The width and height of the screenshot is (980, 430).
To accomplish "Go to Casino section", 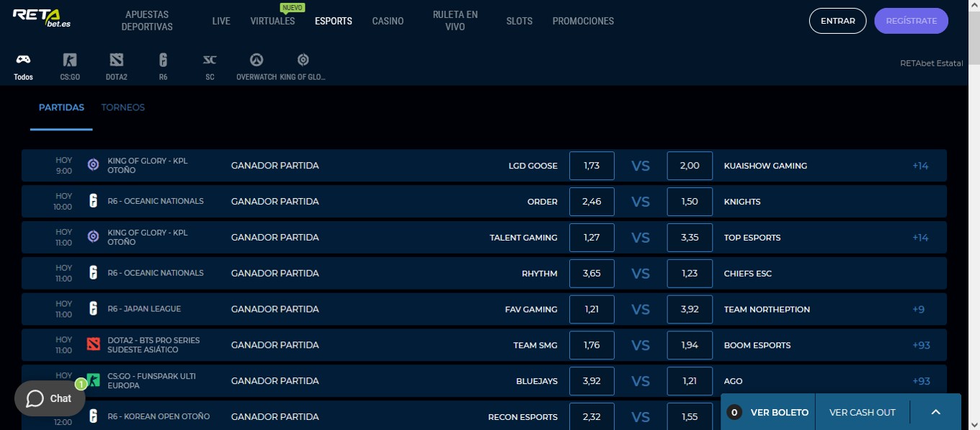I will click(388, 21).
